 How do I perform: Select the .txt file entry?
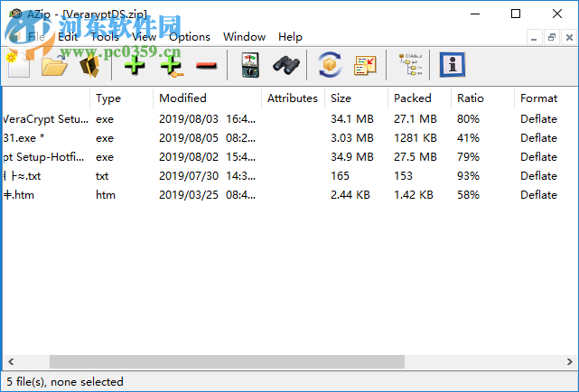23,176
